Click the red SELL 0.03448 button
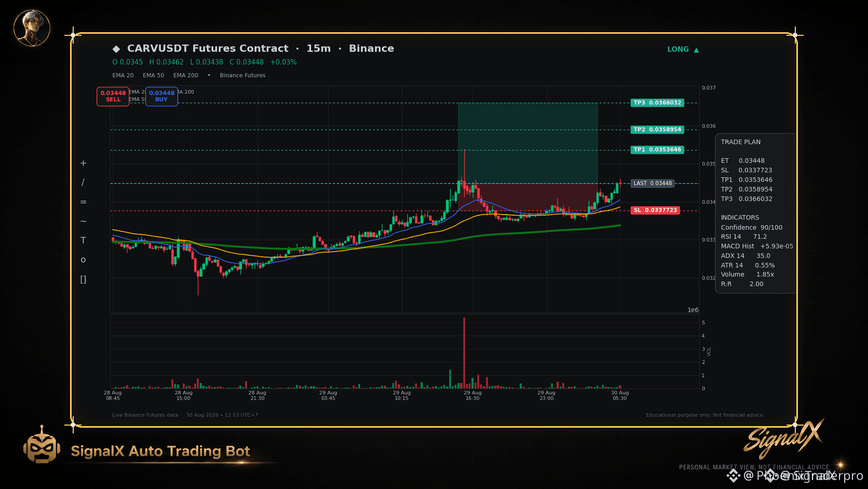 tap(113, 96)
